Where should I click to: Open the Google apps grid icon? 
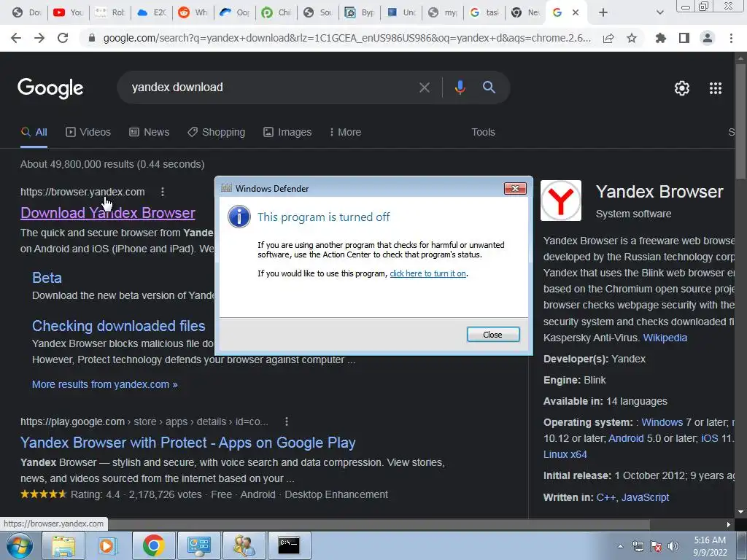point(716,88)
